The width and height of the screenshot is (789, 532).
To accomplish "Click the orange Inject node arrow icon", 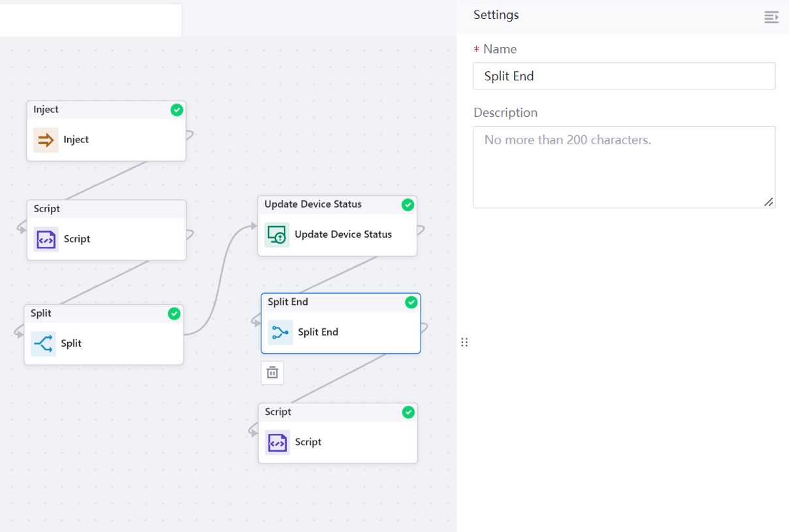I will (46, 140).
